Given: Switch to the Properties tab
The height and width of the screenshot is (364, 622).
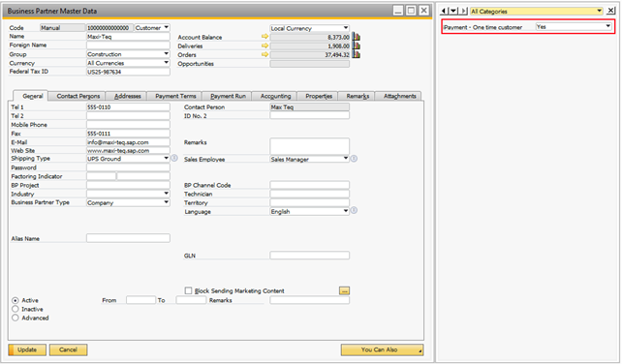Looking at the screenshot, I should click(x=319, y=96).
